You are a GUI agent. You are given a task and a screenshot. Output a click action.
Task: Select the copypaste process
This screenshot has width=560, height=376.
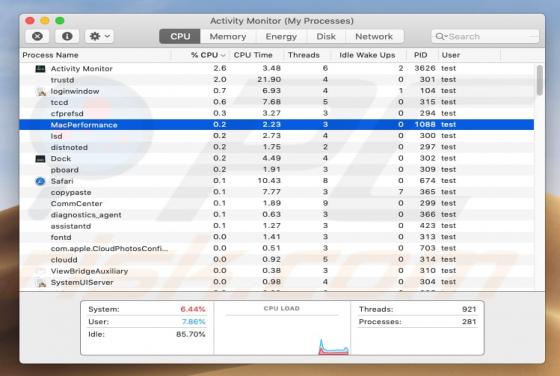[277, 192]
